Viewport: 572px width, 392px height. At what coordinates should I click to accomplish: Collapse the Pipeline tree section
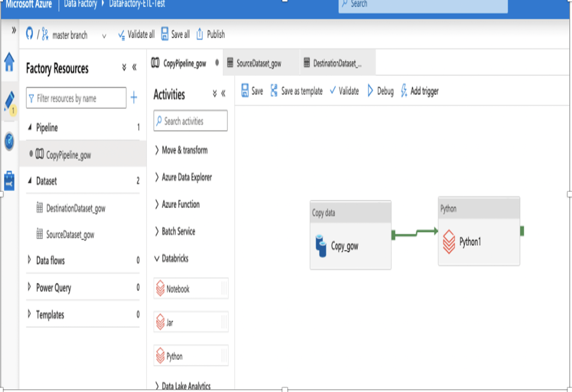(x=30, y=127)
